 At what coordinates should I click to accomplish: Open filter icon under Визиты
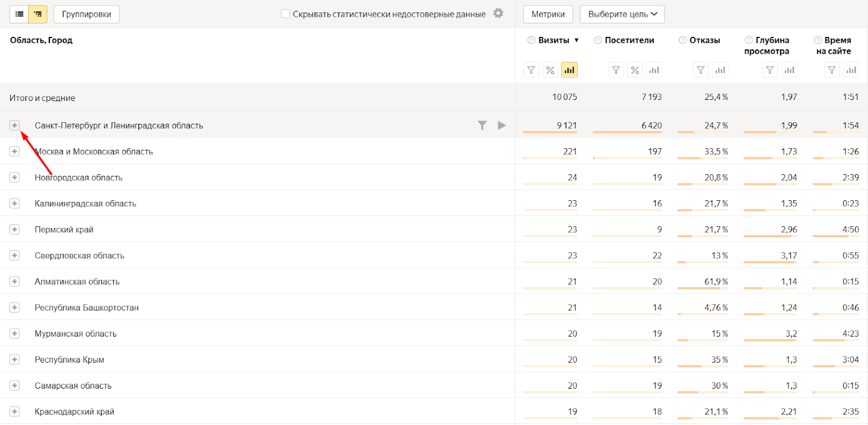(531, 70)
